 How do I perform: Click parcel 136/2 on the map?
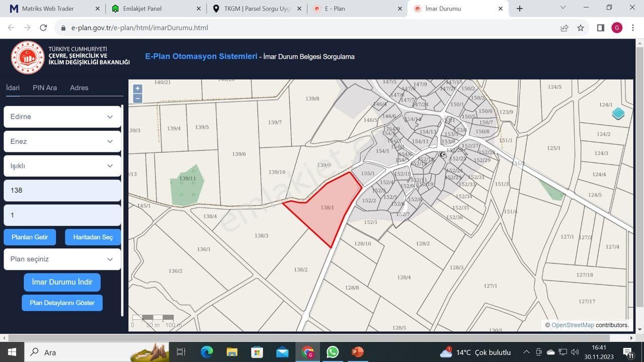(x=175, y=271)
